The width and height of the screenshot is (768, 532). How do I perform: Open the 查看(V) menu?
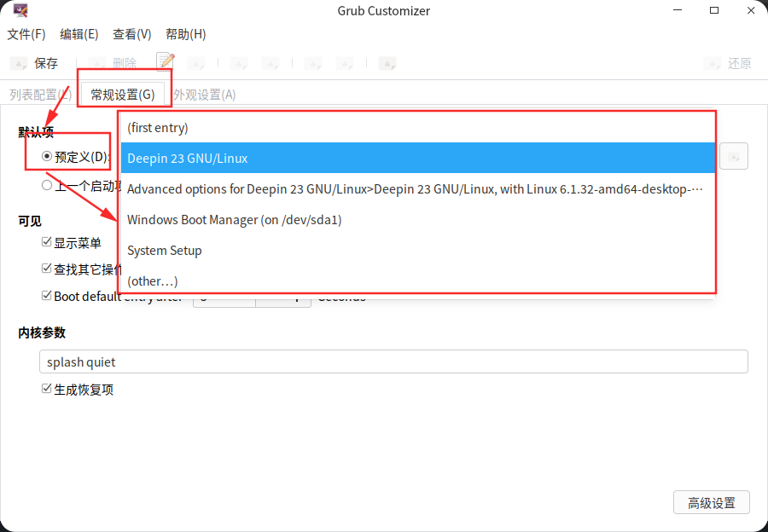click(131, 34)
